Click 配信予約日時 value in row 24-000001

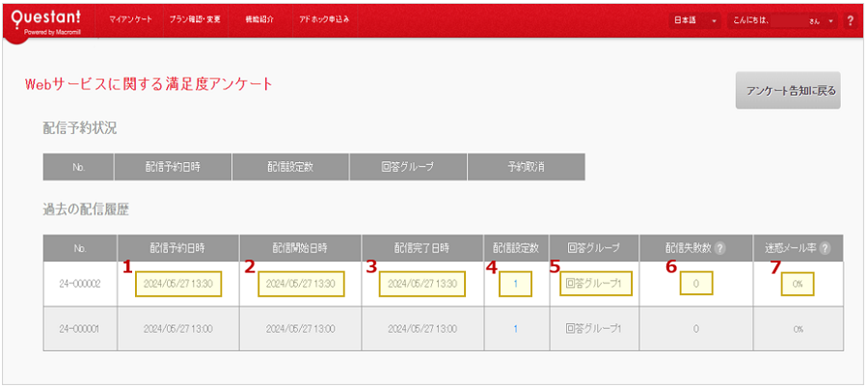pos(177,329)
